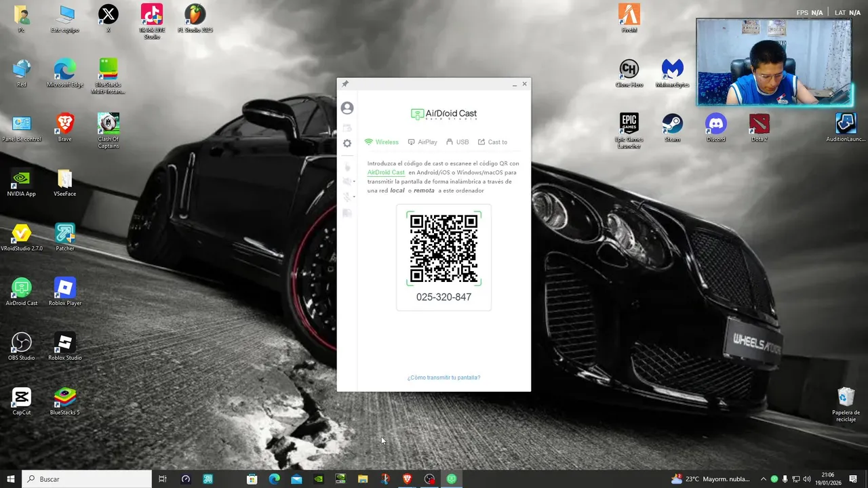Select the Papelera de reciclaje icon
This screenshot has height=488, width=868.
pos(846,405)
